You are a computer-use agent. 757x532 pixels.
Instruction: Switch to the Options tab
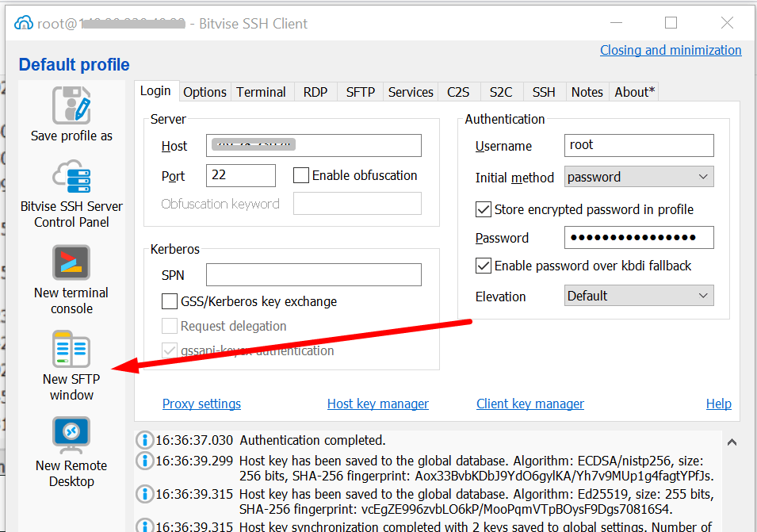(205, 92)
